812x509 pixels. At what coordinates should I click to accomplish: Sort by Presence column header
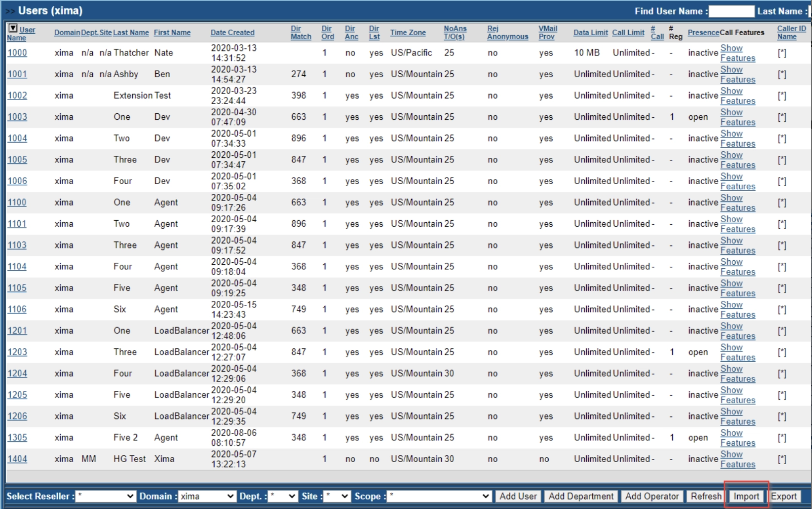703,33
